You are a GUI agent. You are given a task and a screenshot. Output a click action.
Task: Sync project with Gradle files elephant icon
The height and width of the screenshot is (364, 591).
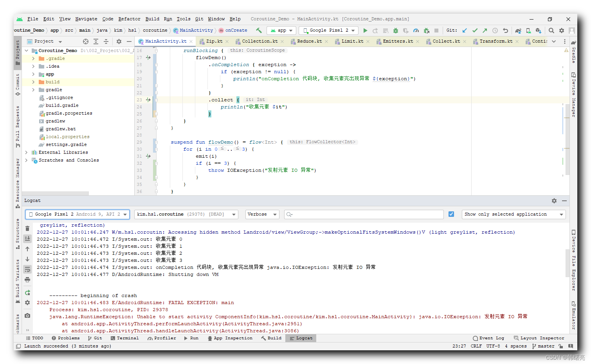click(518, 31)
